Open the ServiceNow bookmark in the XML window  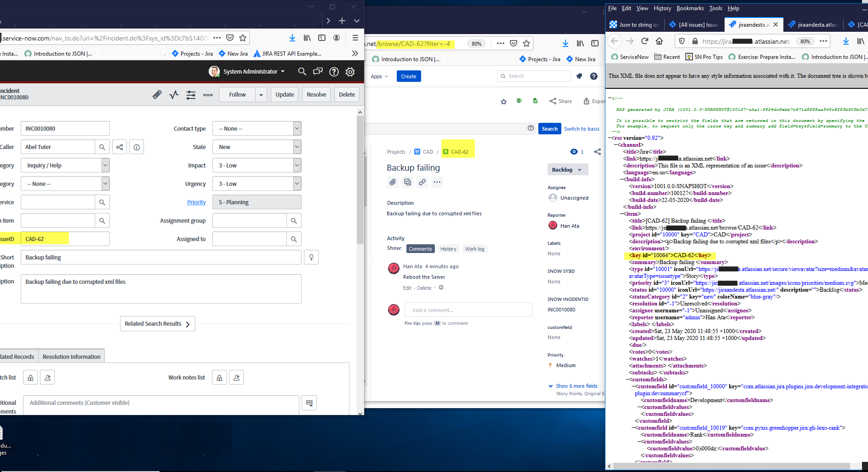point(630,57)
